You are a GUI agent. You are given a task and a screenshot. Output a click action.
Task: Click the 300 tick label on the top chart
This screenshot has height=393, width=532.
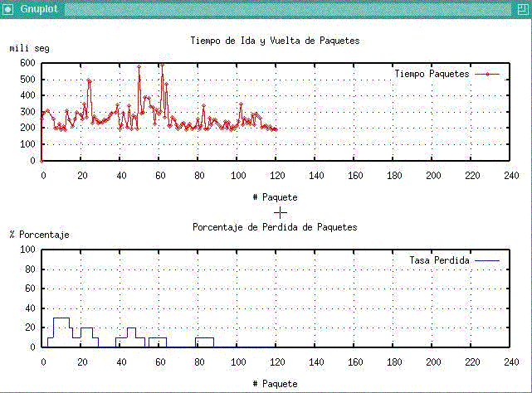[28, 112]
